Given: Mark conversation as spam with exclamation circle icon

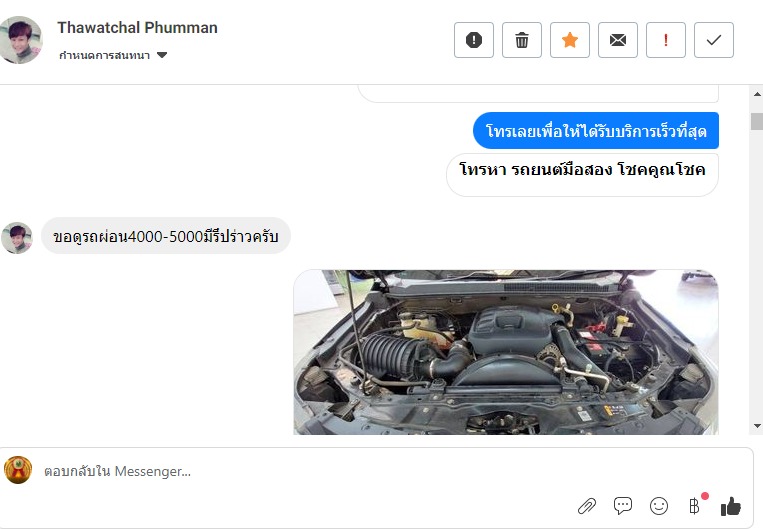Looking at the screenshot, I should tap(473, 40).
